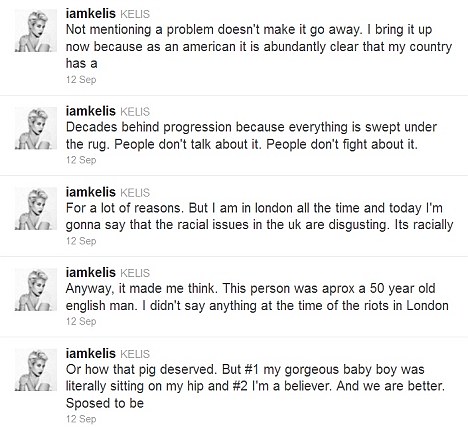The image size is (468, 427).
Task: Click KELIS display name on 'Anyway, it made me think' tweet
Action: pyautogui.click(x=135, y=273)
